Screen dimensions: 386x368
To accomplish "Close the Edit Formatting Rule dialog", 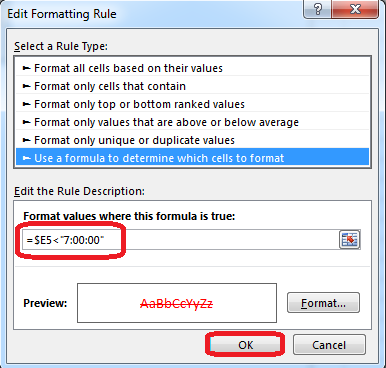I will [x=356, y=9].
